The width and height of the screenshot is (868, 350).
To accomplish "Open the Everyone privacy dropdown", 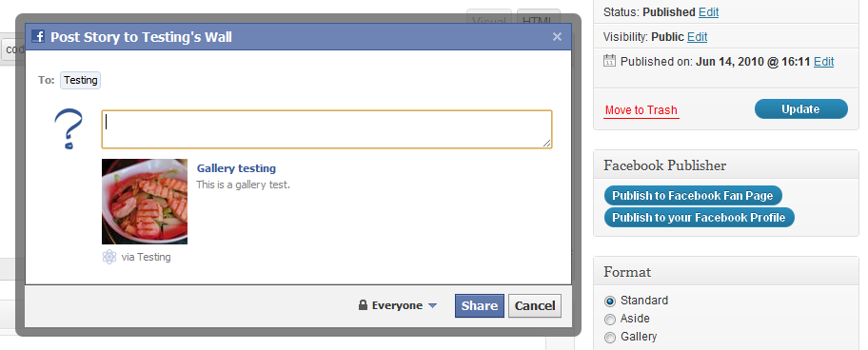I will pyautogui.click(x=398, y=305).
